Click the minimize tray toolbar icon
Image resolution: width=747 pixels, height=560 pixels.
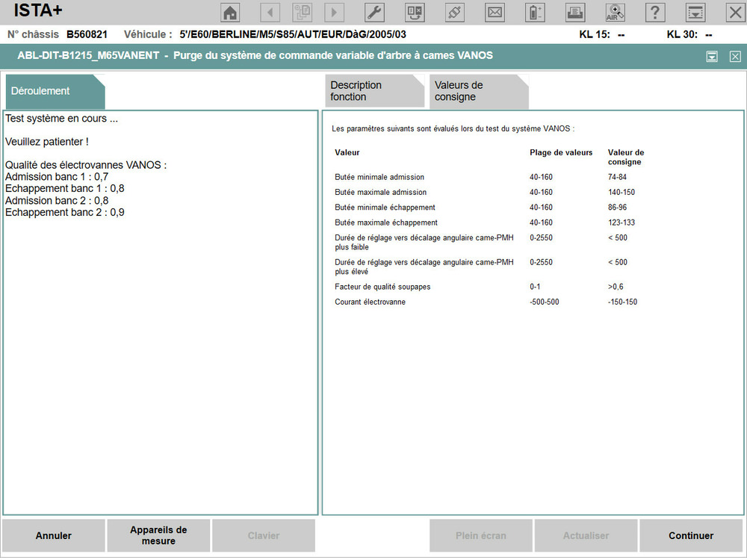tap(695, 13)
